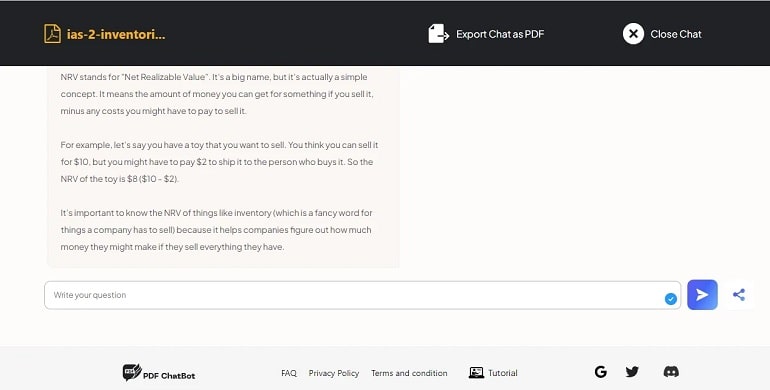
Task: Click the NRV explanation chat message
Action: (x=222, y=167)
